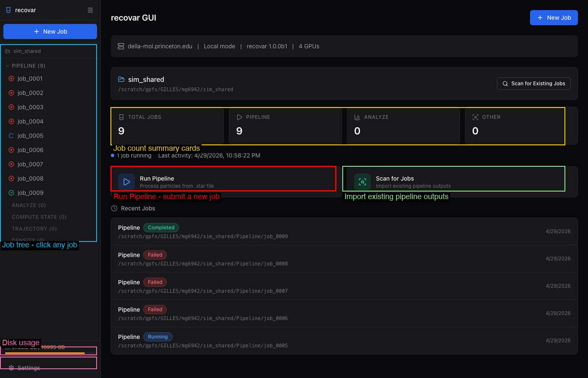Viewport: 588px width, 378px height.
Task: Click the recovar logo icon in sidebar
Action: [8, 10]
